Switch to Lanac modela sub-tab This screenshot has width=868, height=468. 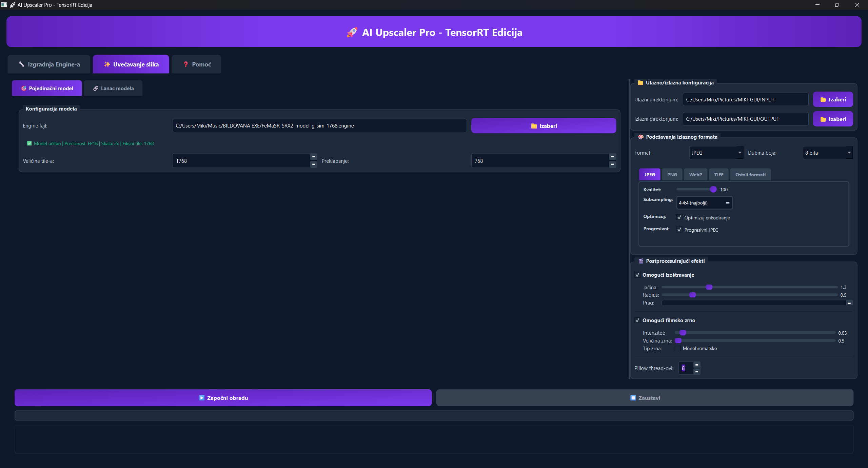pos(113,88)
